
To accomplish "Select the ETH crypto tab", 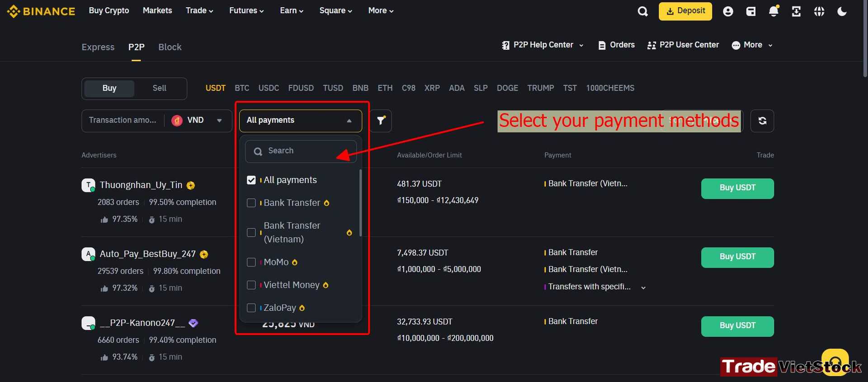I will click(x=385, y=88).
